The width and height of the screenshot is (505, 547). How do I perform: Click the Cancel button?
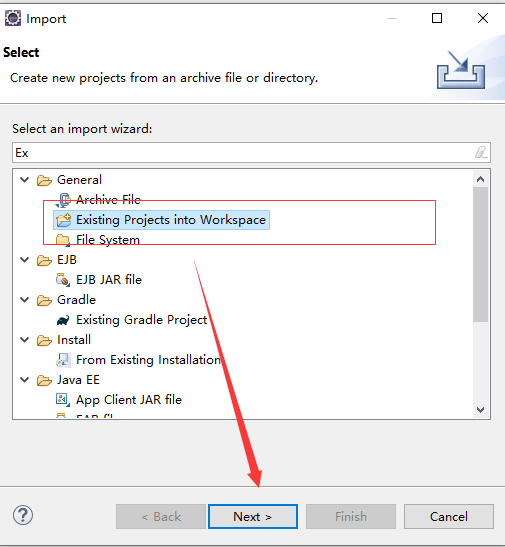449,517
